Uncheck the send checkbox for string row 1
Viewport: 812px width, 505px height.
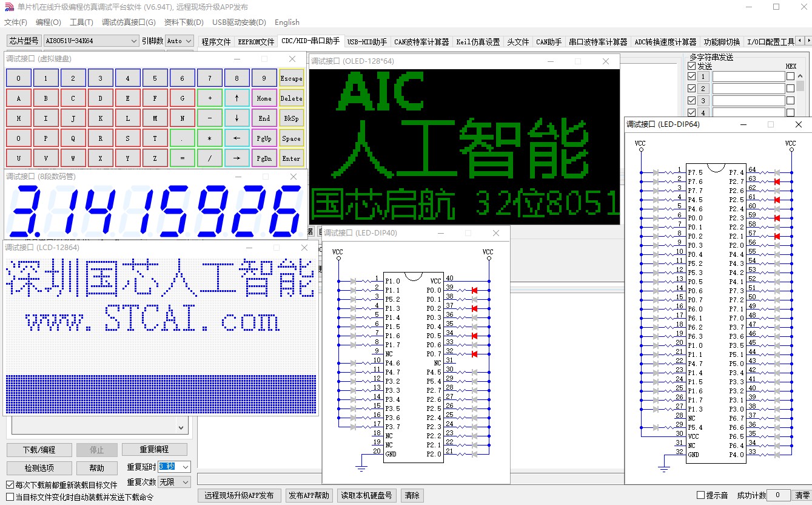click(692, 76)
